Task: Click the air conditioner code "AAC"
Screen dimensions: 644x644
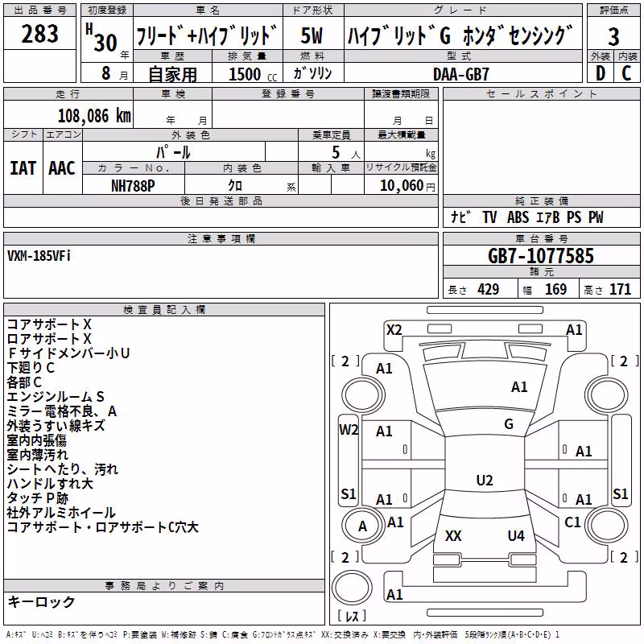Action: click(x=62, y=168)
